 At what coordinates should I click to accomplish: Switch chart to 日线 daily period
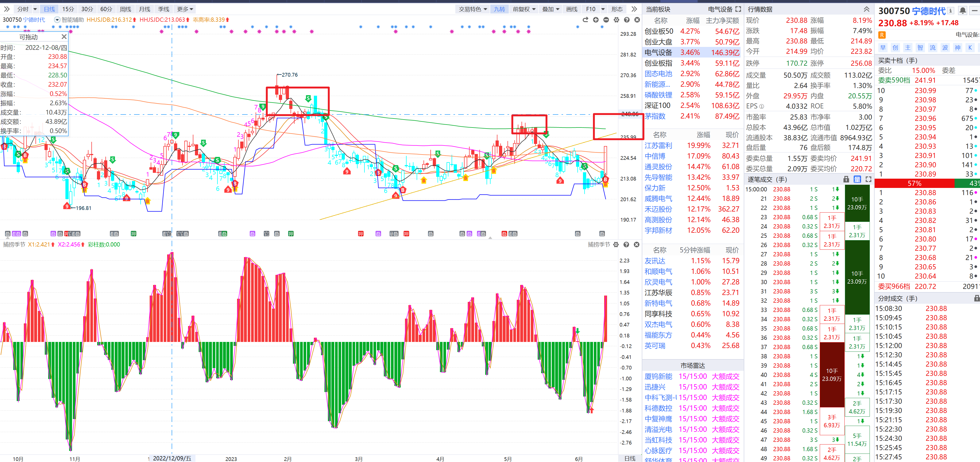click(49, 9)
